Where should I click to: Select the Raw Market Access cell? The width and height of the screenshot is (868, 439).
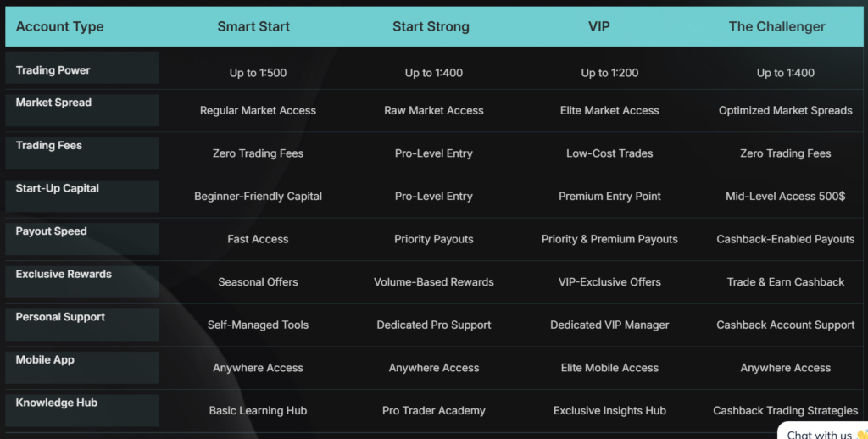(434, 110)
